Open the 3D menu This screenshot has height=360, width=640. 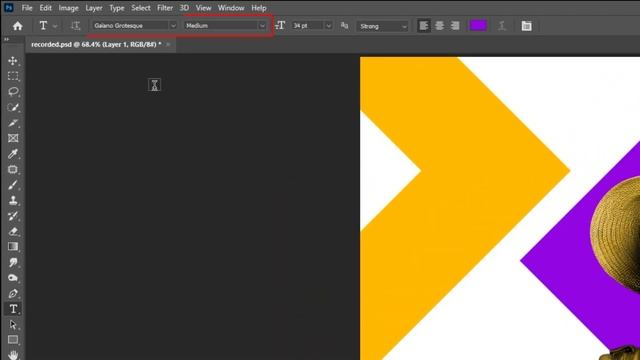[184, 8]
